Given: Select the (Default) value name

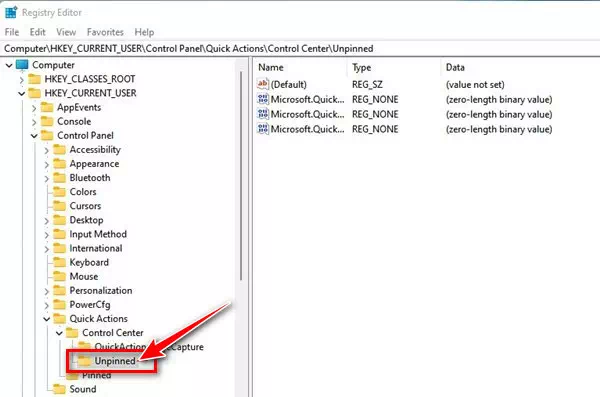Looking at the screenshot, I should point(289,84).
